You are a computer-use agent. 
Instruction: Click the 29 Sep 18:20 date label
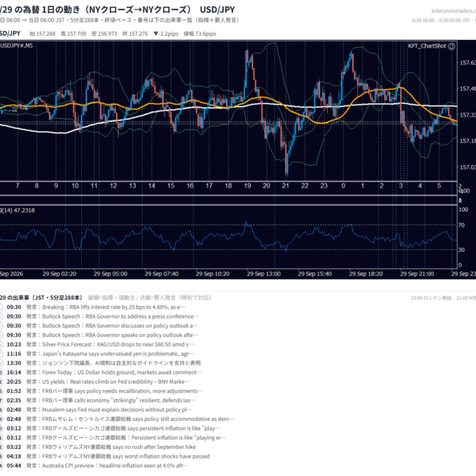(366, 274)
